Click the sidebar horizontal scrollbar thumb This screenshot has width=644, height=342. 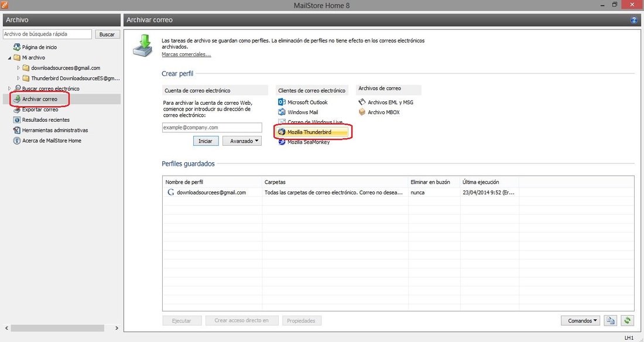[57, 328]
